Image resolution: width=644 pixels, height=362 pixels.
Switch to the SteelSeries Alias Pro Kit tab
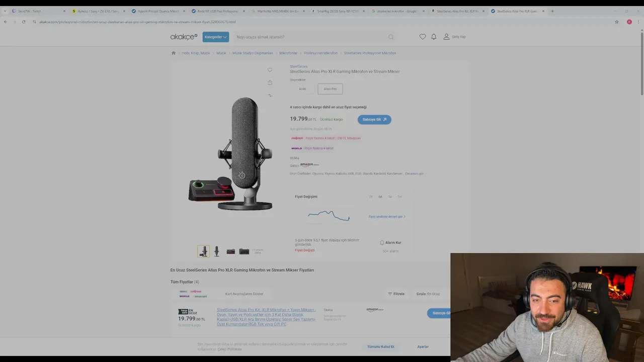tap(457, 11)
